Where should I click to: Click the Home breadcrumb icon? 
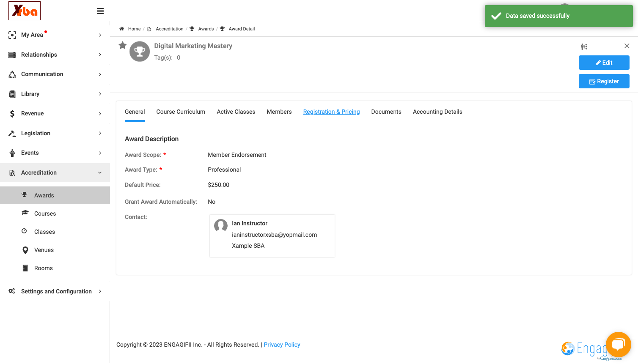121,29
